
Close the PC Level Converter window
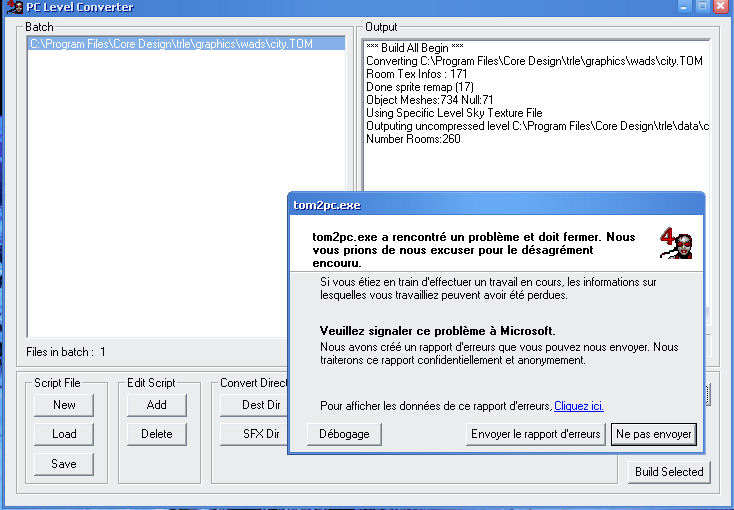click(x=720, y=7)
